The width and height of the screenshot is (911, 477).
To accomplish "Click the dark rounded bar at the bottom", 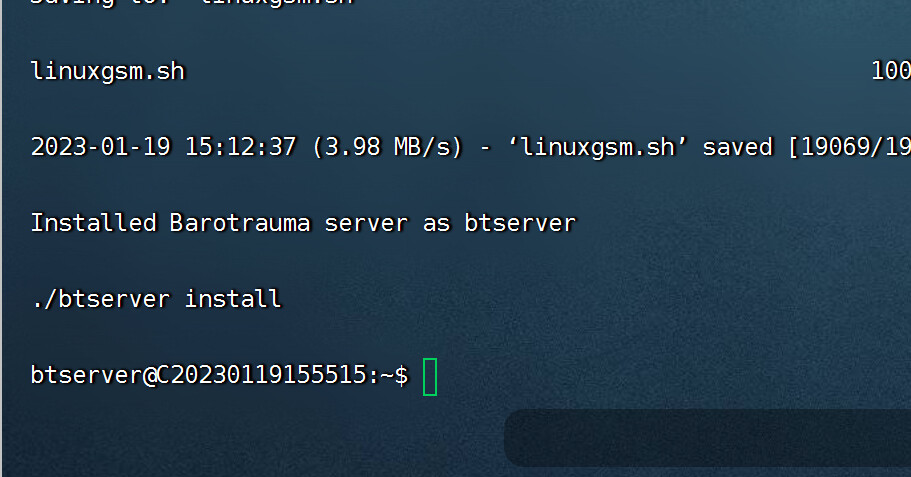I will [707, 437].
